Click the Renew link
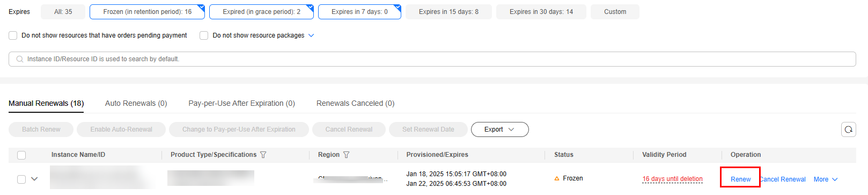The height and width of the screenshot is (195, 868). click(x=740, y=179)
